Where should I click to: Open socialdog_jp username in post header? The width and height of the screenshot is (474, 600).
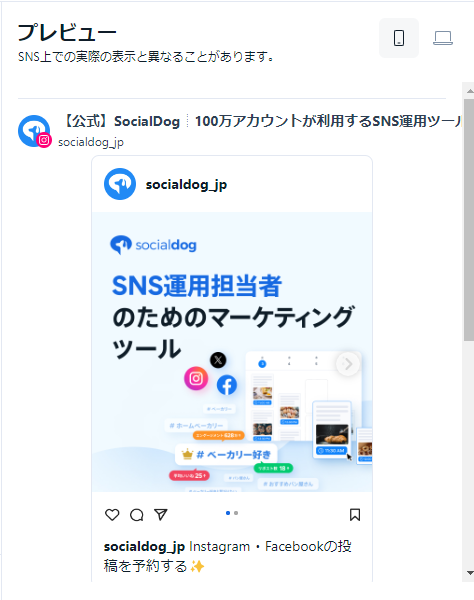[186, 184]
